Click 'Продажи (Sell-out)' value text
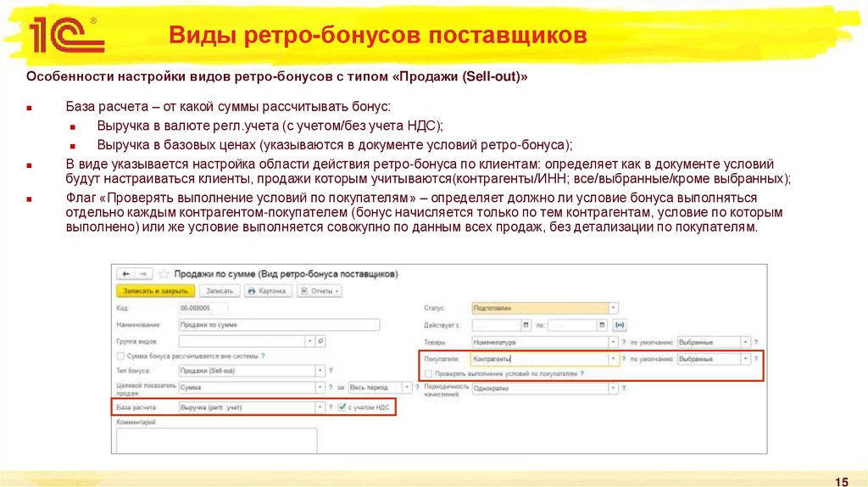The image size is (868, 487). 208,371
